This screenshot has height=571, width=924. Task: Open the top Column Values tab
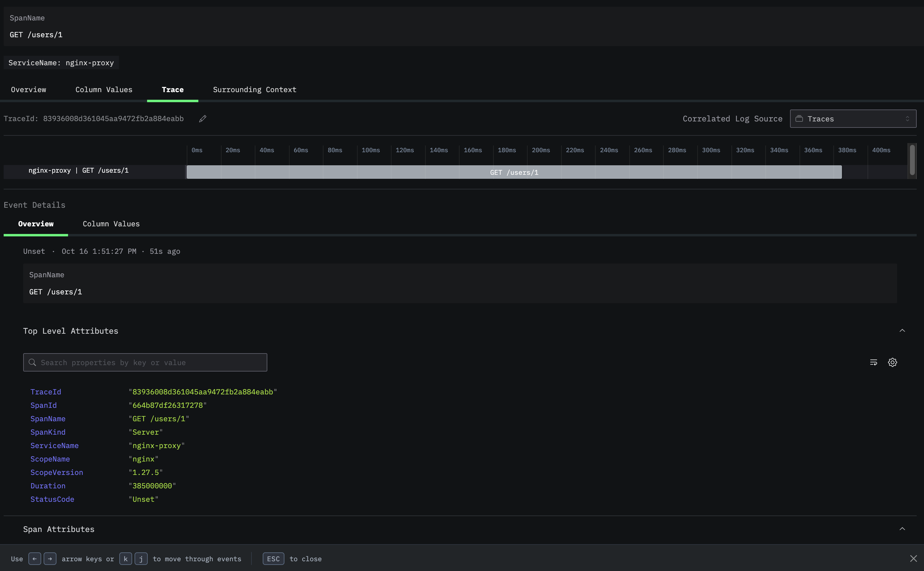(104, 90)
